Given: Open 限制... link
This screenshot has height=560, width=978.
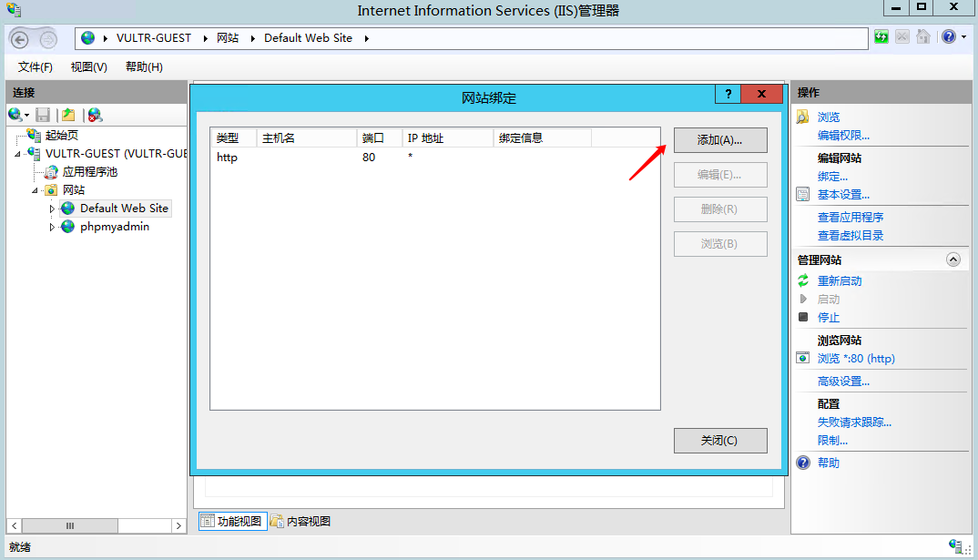Looking at the screenshot, I should (x=832, y=441).
